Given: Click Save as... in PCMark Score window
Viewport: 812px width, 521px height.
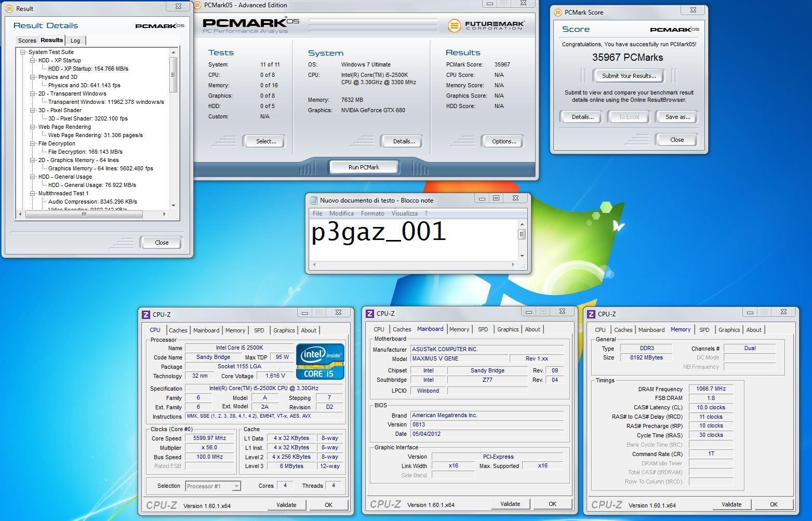Looking at the screenshot, I should 677,117.
